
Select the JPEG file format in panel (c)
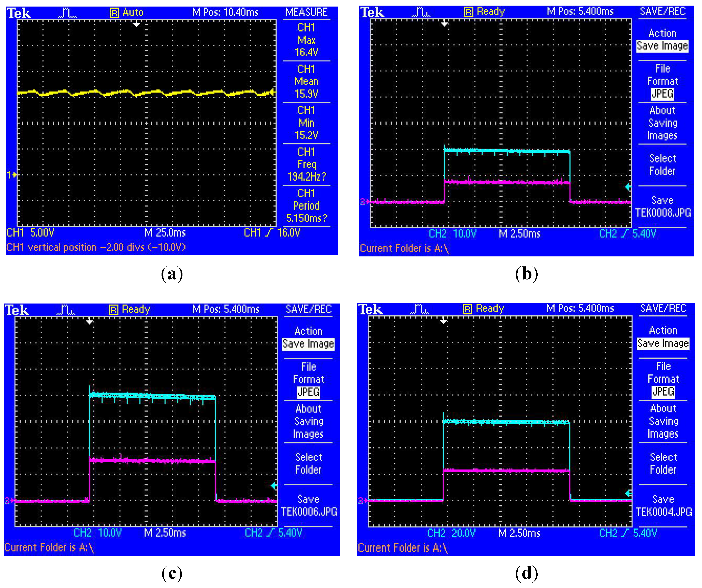308,392
